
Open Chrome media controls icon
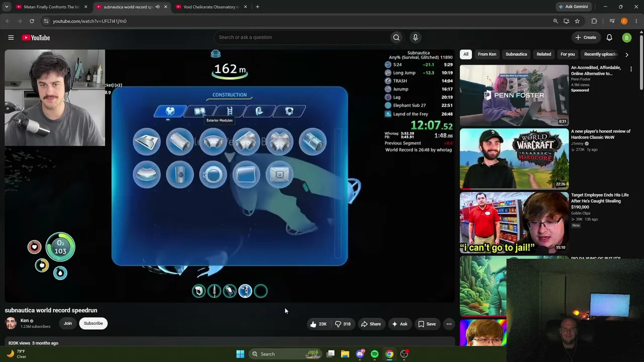click(612, 21)
